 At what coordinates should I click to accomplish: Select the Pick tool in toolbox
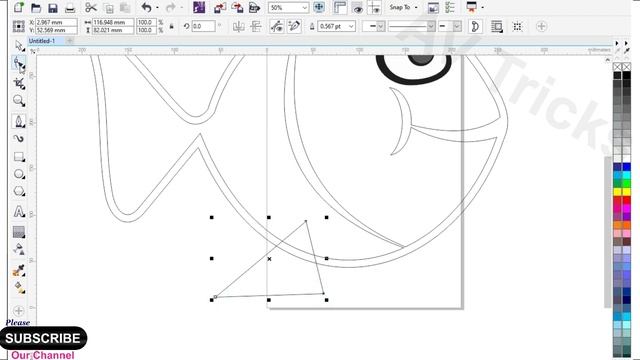click(19, 46)
